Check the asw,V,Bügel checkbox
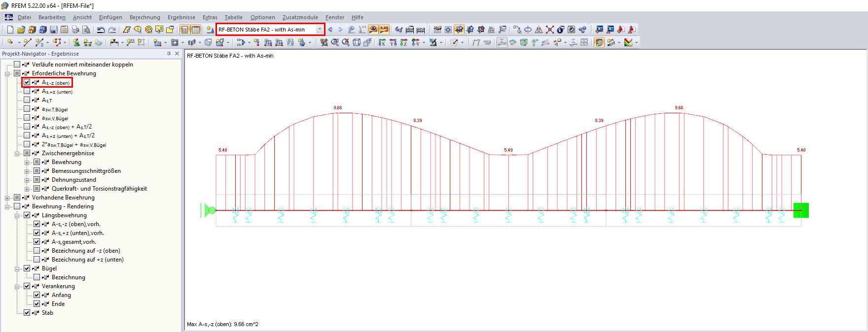This screenshot has height=332, width=868. (27, 118)
